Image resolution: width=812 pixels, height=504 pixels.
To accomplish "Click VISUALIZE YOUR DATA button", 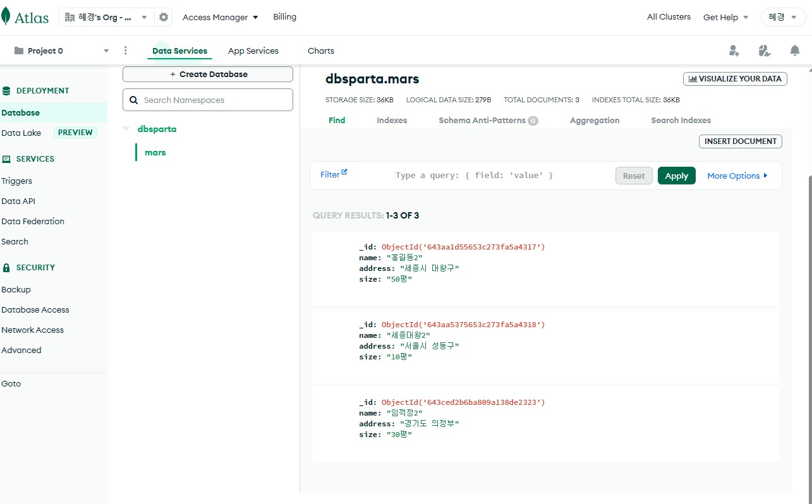I will click(735, 79).
